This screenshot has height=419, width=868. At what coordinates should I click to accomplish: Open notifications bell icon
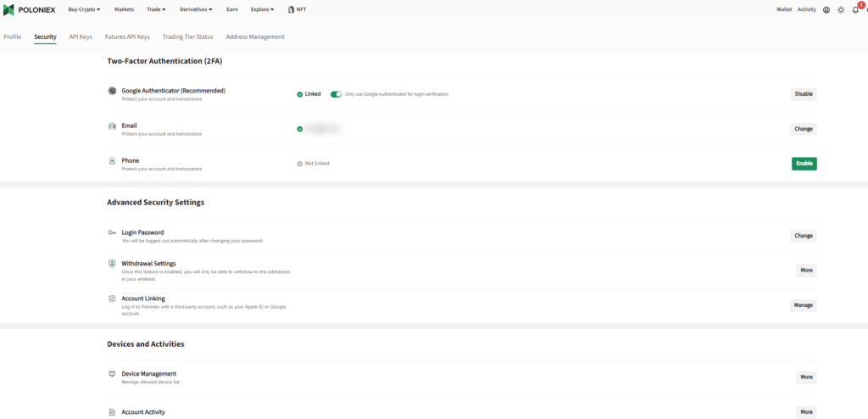point(855,9)
